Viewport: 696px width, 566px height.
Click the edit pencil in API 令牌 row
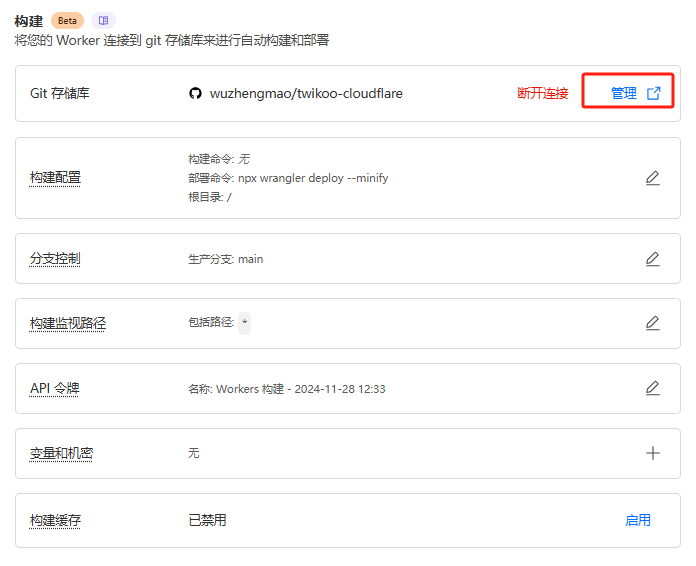tap(652, 388)
